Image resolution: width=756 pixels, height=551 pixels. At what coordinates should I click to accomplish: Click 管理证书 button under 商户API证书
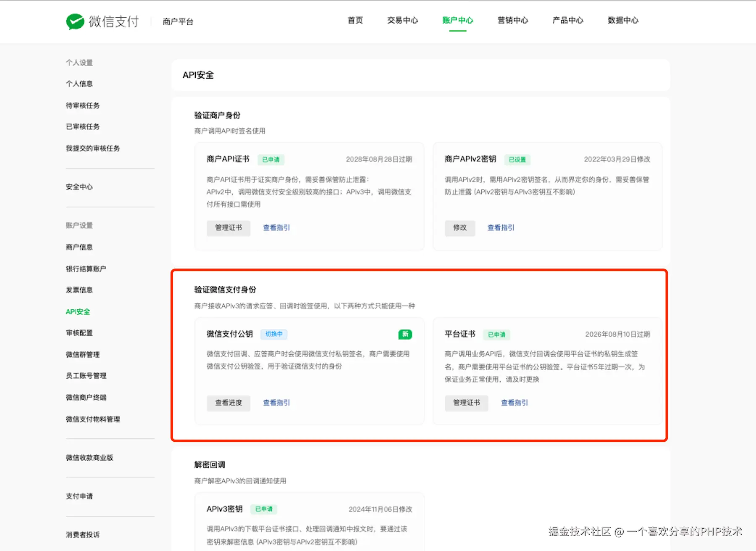click(x=228, y=228)
